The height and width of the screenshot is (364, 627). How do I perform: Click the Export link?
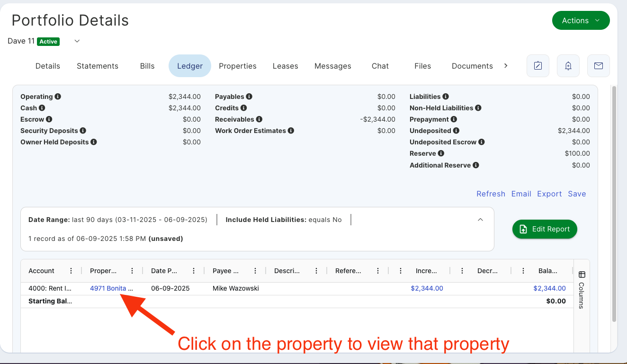pos(549,194)
